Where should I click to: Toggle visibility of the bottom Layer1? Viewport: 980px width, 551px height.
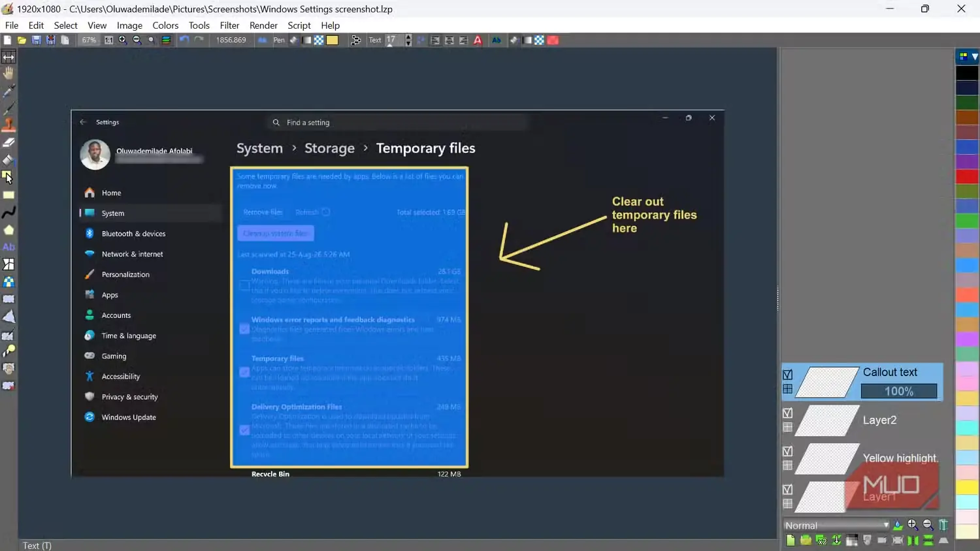[x=788, y=490]
